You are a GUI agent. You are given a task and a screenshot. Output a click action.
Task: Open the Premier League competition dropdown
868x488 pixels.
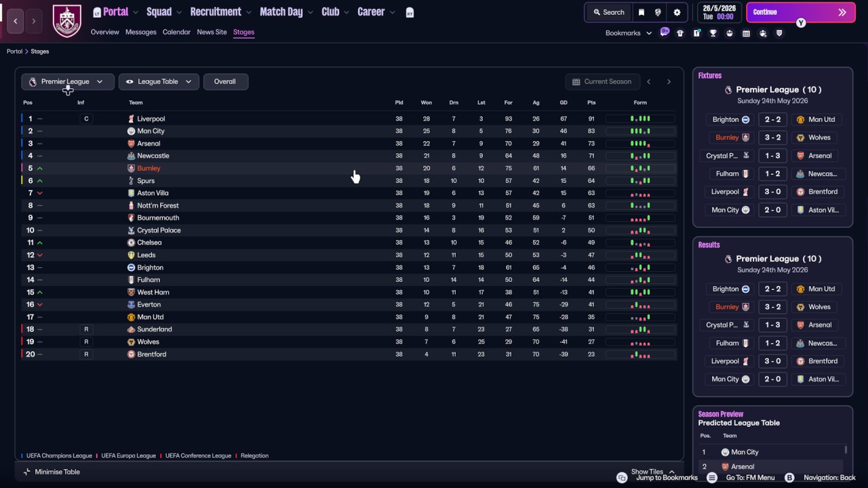[x=66, y=81]
